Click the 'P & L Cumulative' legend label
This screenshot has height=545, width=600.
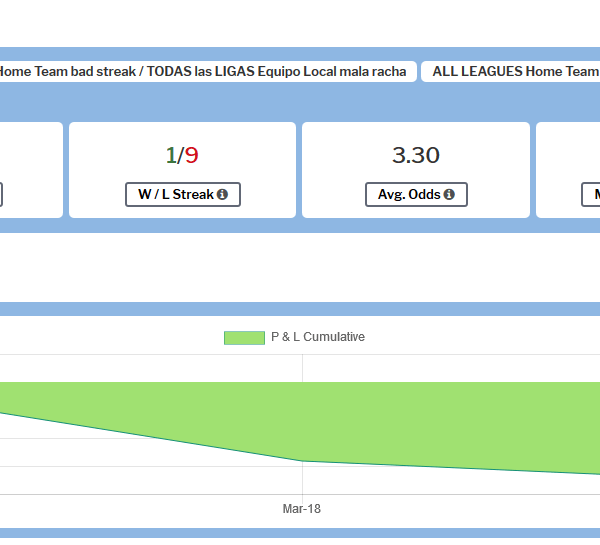click(318, 337)
